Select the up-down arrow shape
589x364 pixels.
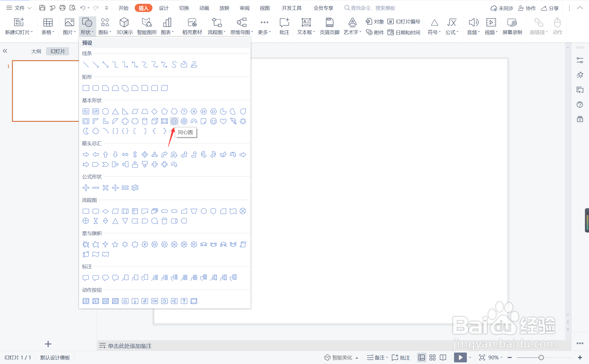click(135, 154)
